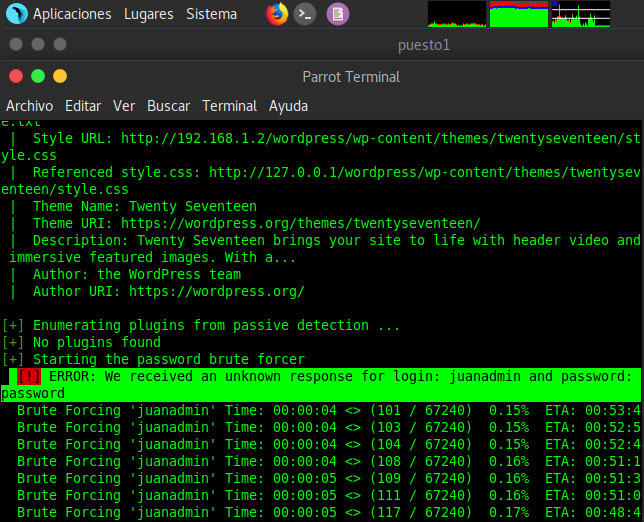Screen dimensions: 644x522
Task: Click brute forcing line showing (108 / 67240)
Action: pyautogui.click(x=329, y=461)
